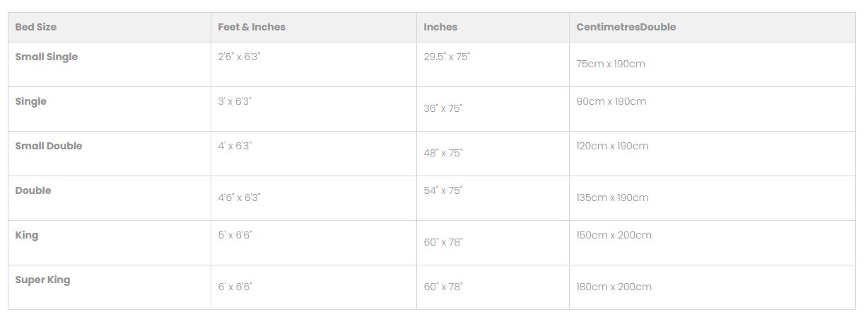Screen dimensions: 868x327
Task: Select the Super King row label
Action: click(42, 280)
